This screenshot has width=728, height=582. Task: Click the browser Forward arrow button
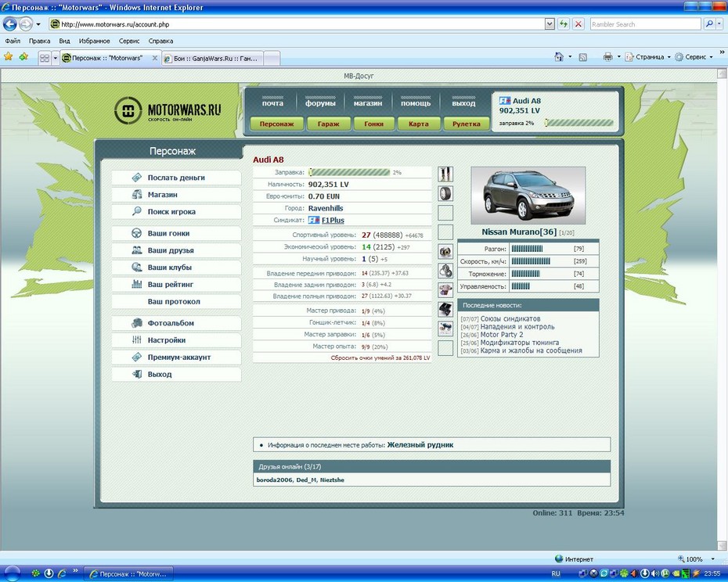pos(26,23)
